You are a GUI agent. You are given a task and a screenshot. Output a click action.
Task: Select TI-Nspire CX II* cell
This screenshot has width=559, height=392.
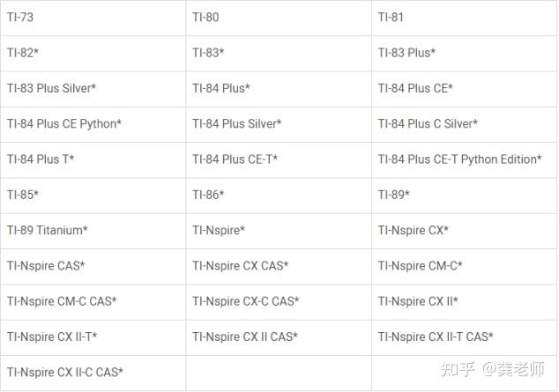[464, 302]
